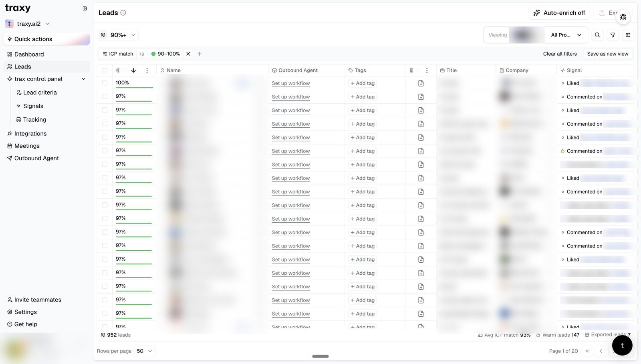Open the round chat widget button
This screenshot has height=364, width=641.
pyautogui.click(x=622, y=345)
